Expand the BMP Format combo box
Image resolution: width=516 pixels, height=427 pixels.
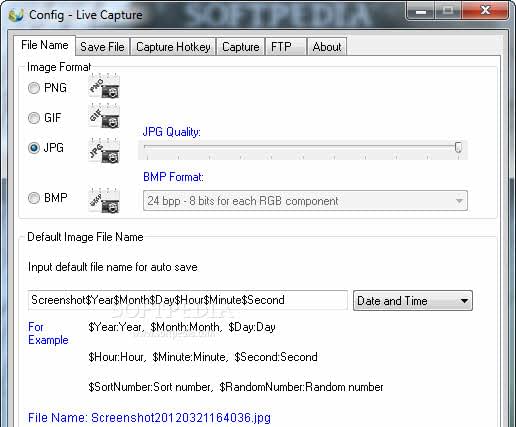[x=305, y=201]
